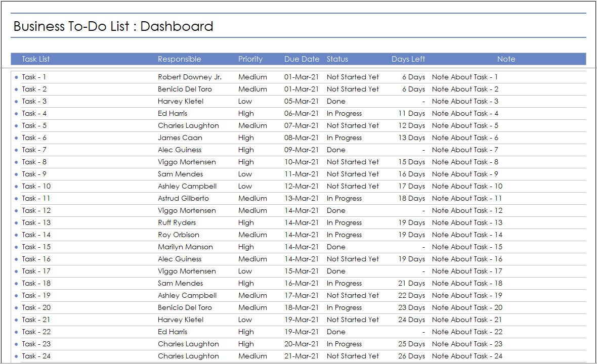Click the 'Task - 19' cell

[x=36, y=296]
